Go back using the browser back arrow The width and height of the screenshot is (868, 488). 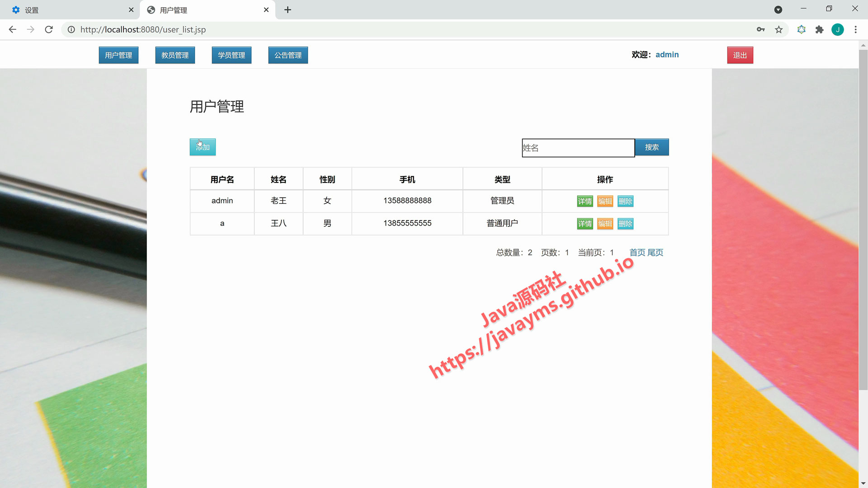pos(13,29)
